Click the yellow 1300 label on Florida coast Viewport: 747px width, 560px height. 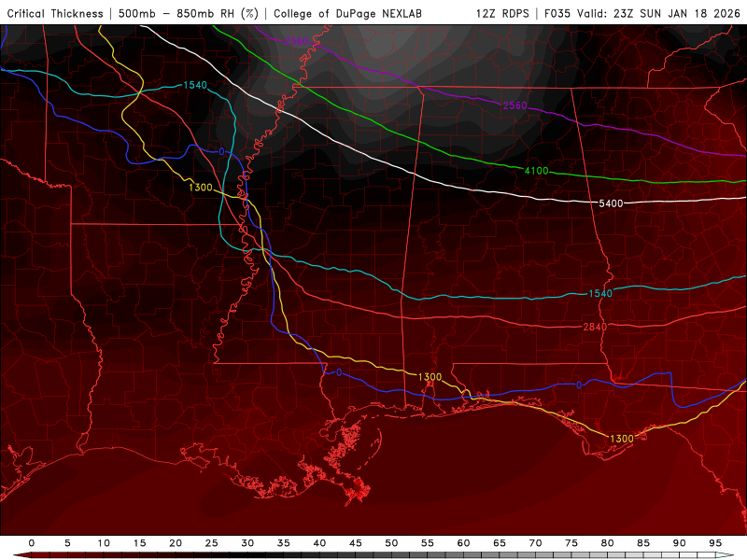pos(622,439)
